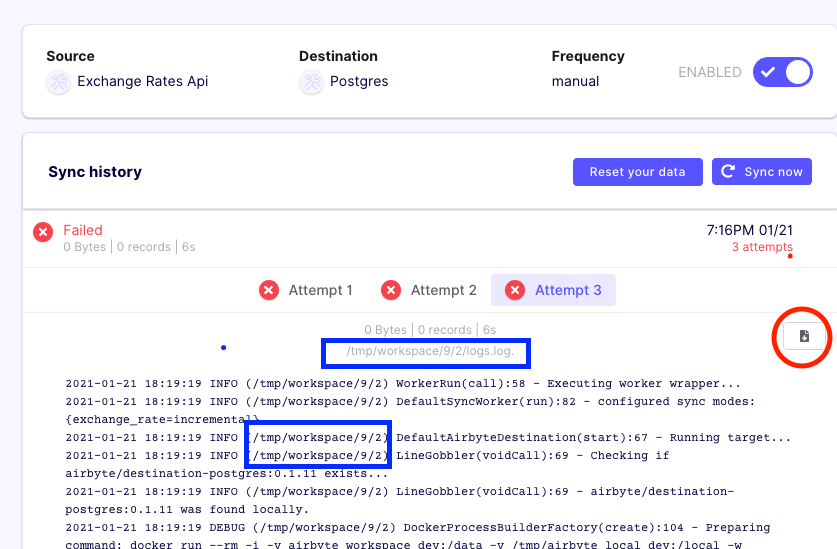Click the Exchange Rates Api source icon
The height and width of the screenshot is (549, 837).
58,82
